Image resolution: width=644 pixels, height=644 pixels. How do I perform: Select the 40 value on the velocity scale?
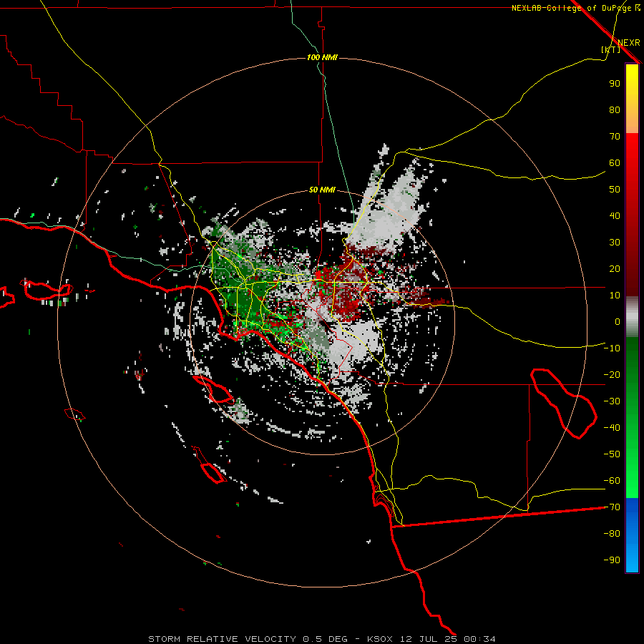click(615, 215)
